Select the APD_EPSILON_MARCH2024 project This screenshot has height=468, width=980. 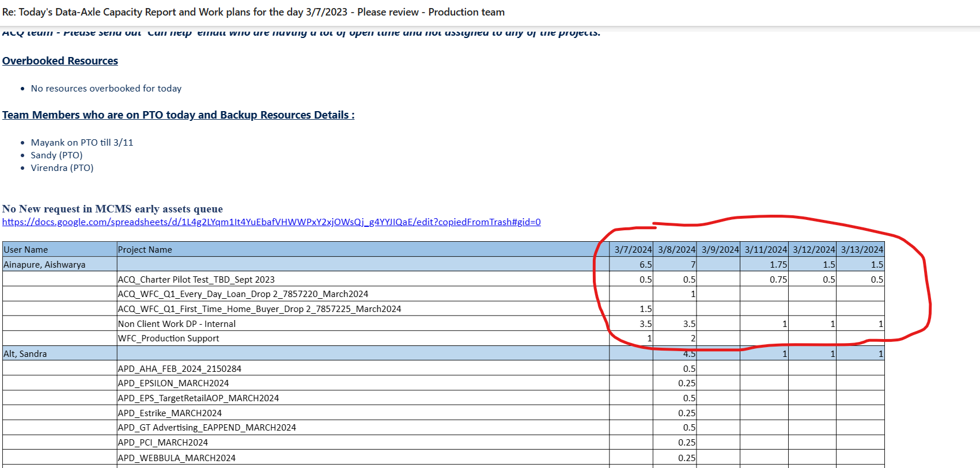[x=173, y=383]
